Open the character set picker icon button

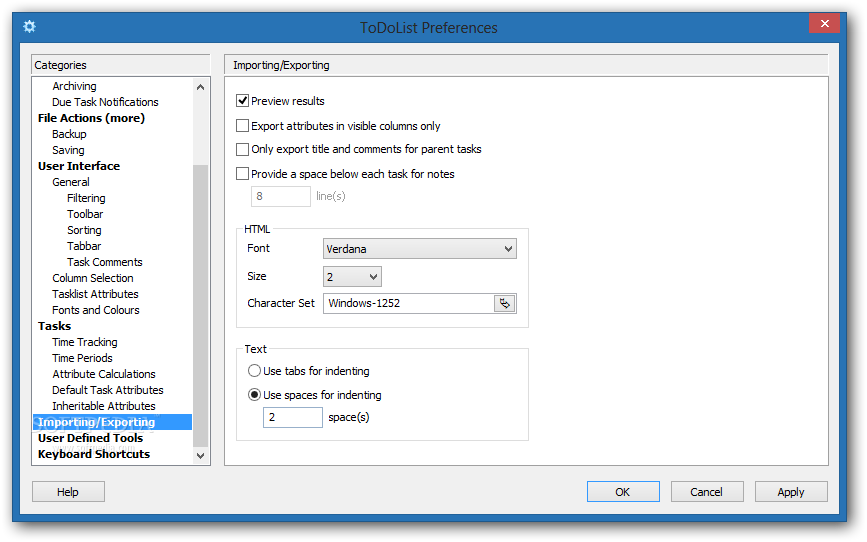point(504,303)
